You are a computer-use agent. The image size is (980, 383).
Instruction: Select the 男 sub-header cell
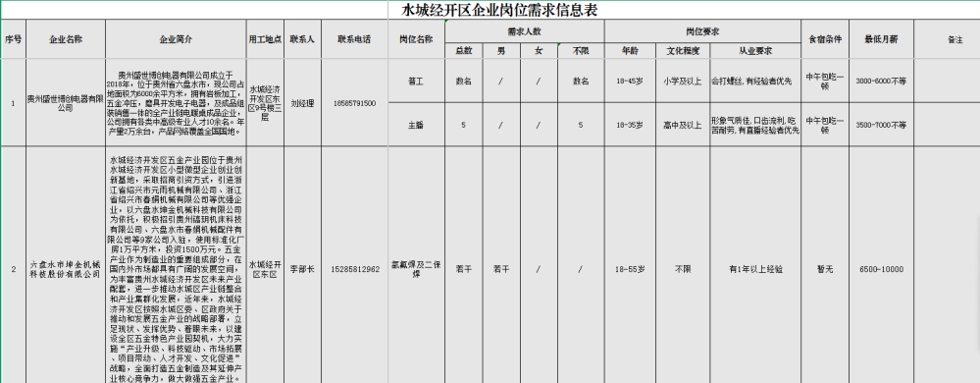pyautogui.click(x=501, y=51)
